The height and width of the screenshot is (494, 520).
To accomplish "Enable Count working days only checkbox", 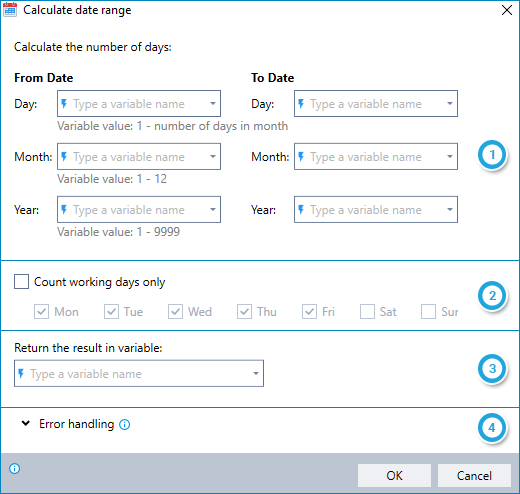I will [21, 282].
